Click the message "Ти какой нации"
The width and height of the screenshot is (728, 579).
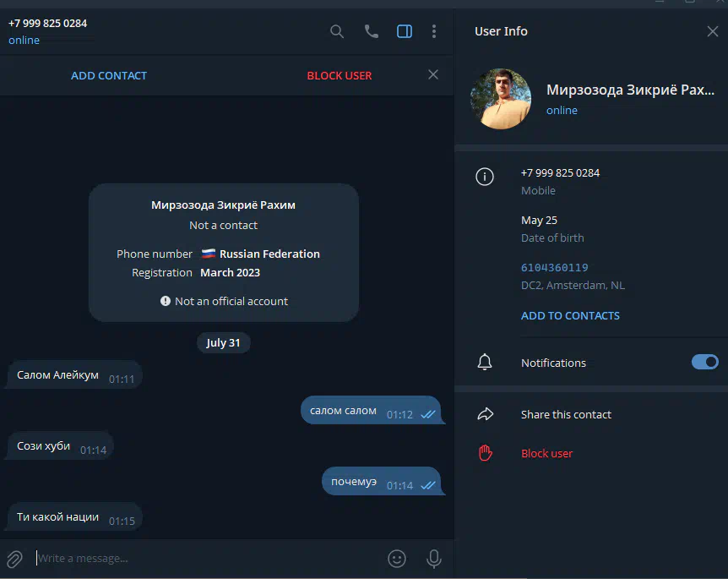[x=75, y=517]
